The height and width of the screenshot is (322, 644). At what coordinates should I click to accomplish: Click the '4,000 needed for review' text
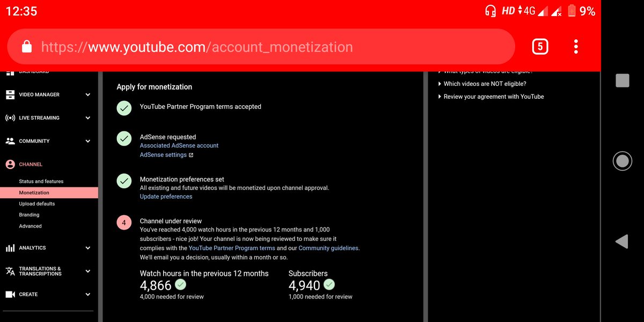pyautogui.click(x=172, y=296)
